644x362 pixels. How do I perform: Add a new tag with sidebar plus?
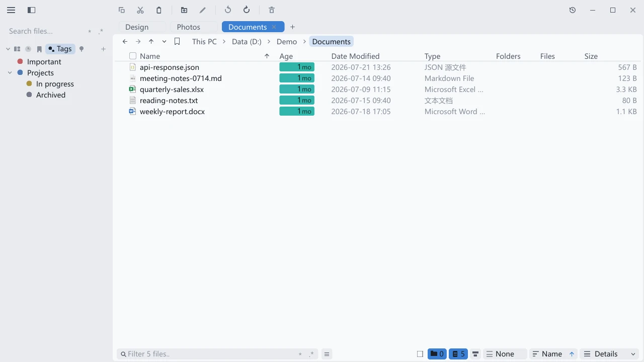click(x=103, y=49)
